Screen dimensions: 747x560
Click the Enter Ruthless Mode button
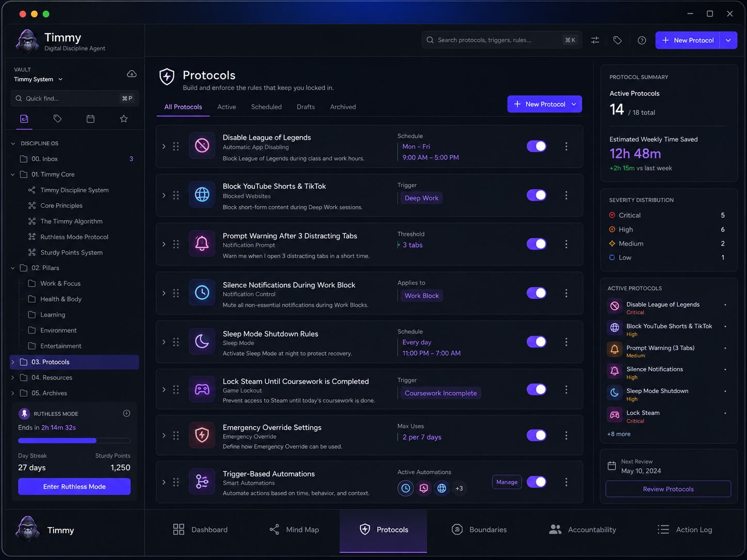[x=74, y=486]
